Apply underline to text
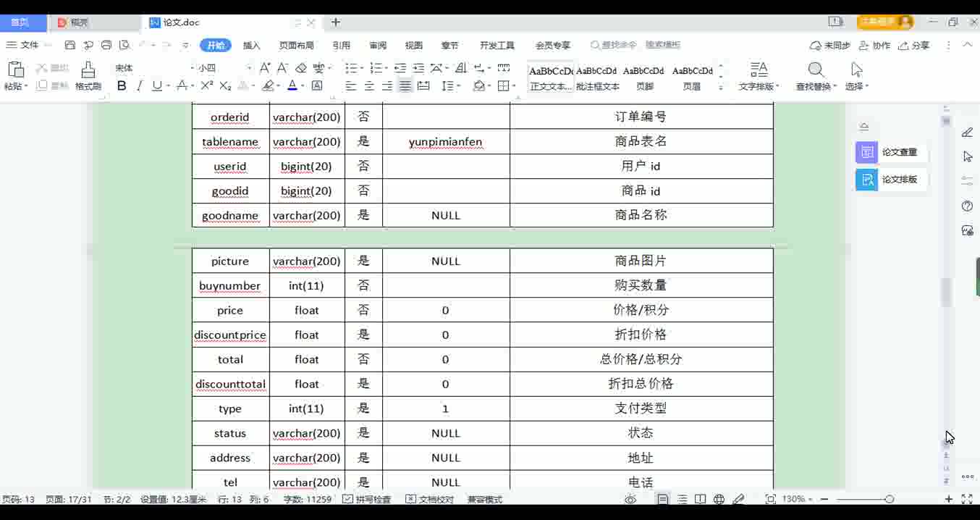 tap(156, 86)
